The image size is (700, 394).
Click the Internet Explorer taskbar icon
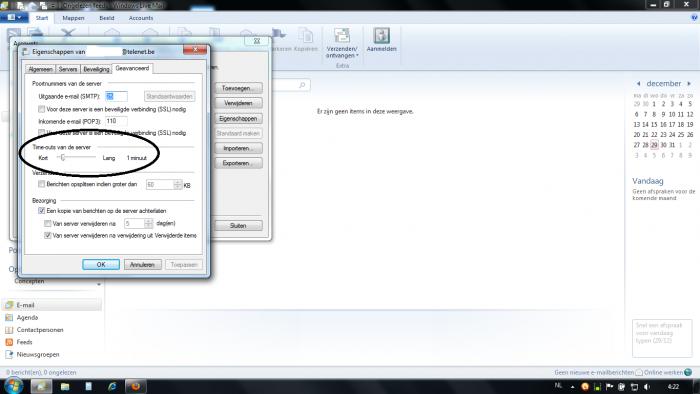[x=112, y=386]
